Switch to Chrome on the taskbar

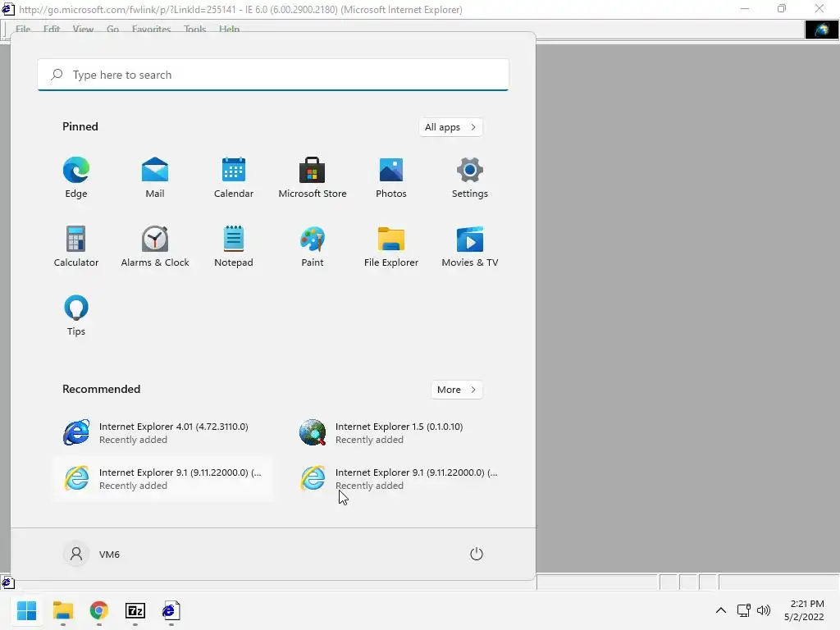(99, 610)
